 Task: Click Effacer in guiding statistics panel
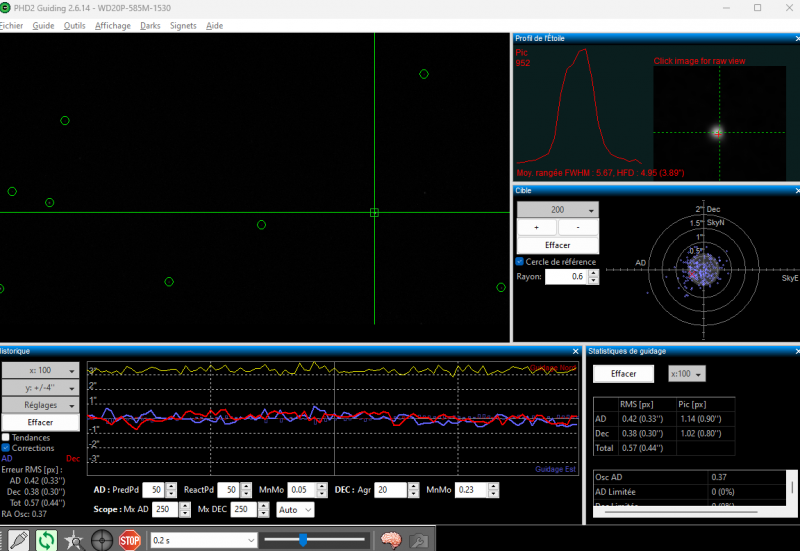point(623,373)
